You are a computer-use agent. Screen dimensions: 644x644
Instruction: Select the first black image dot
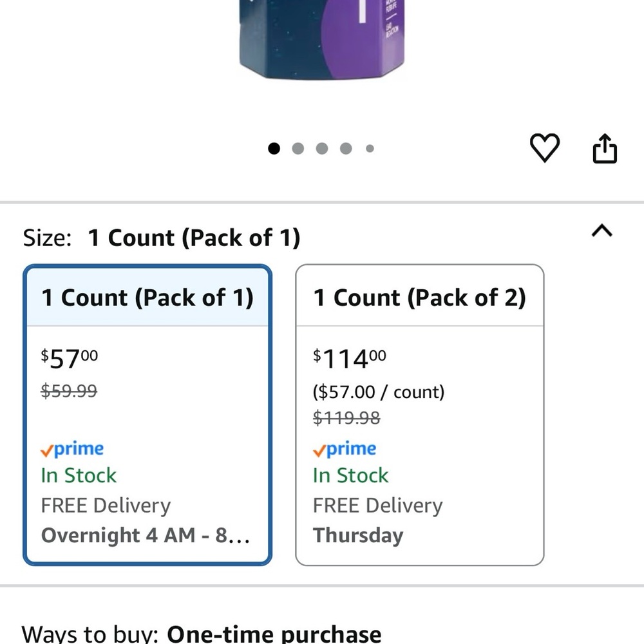pos(274,148)
